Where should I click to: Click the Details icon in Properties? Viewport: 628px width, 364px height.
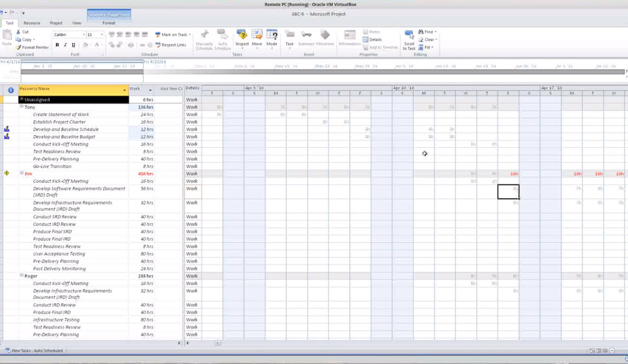(x=366, y=39)
